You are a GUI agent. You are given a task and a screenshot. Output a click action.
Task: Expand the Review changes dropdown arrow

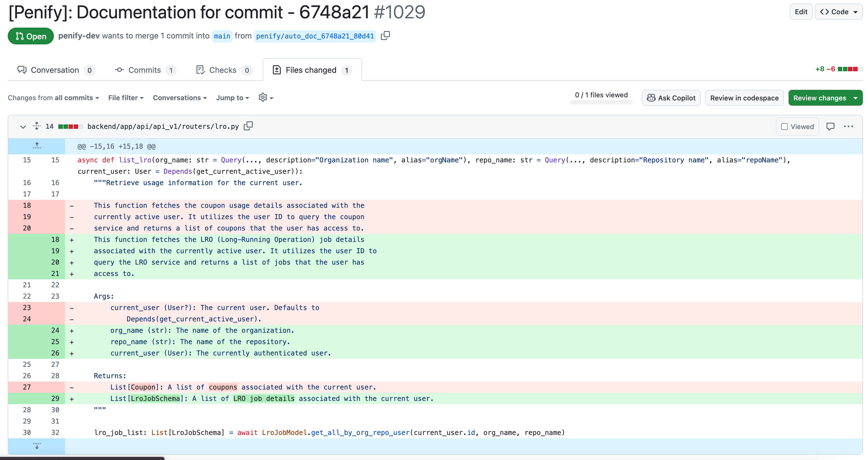(x=855, y=98)
